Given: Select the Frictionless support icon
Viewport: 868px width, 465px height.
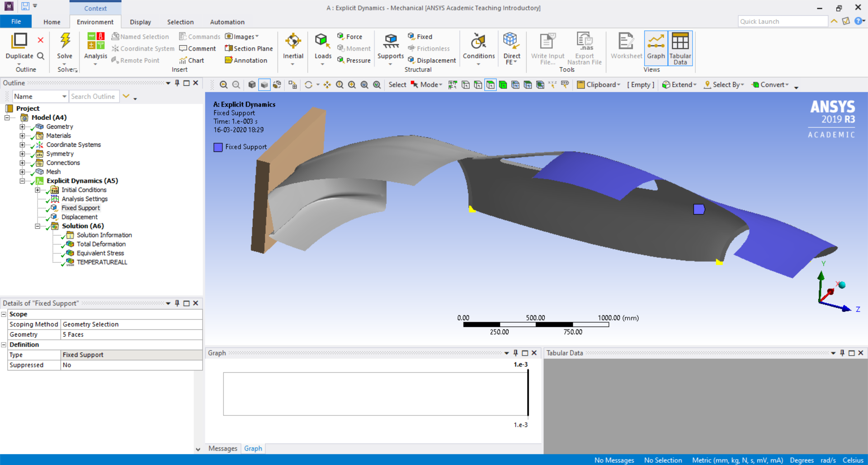Looking at the screenshot, I should tap(429, 48).
